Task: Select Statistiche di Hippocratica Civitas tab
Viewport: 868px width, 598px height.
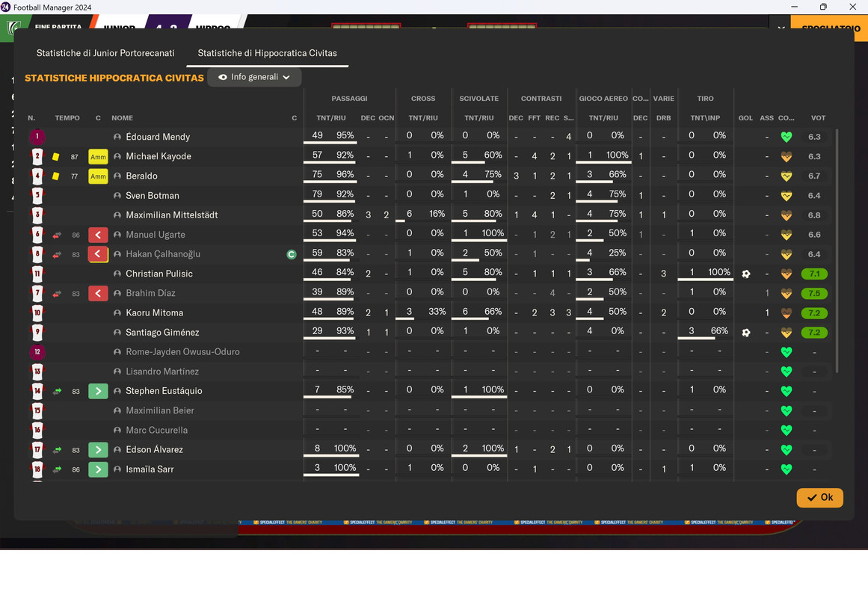Action: 268,53
